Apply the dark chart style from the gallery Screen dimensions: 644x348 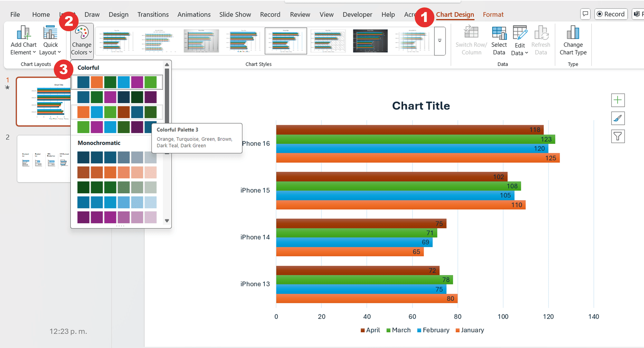tap(370, 41)
